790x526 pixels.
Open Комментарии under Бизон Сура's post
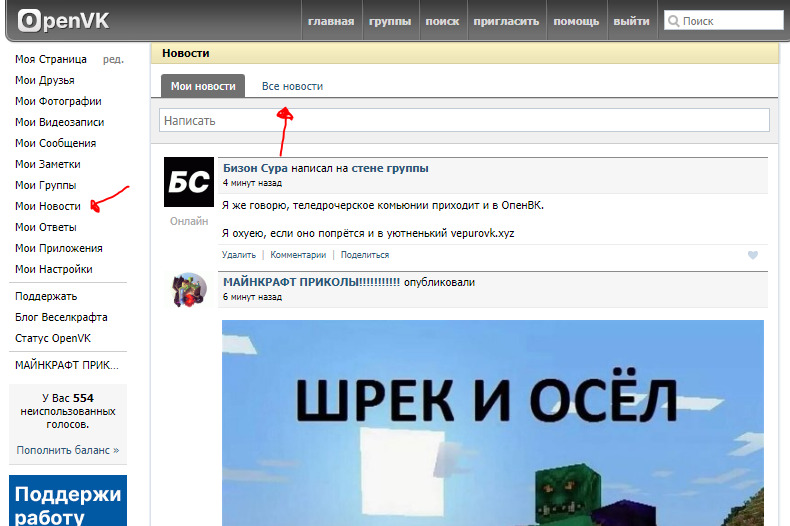(x=298, y=255)
